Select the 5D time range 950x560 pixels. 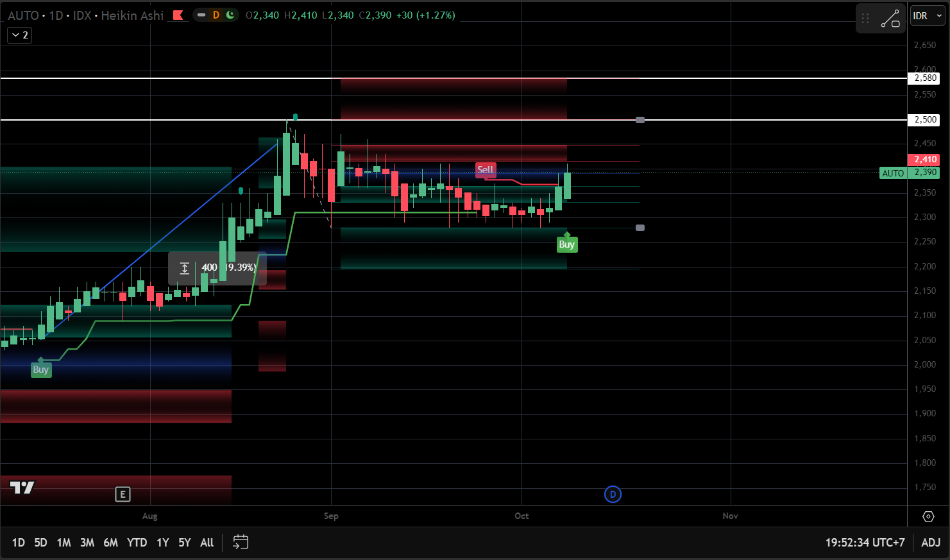coord(40,543)
